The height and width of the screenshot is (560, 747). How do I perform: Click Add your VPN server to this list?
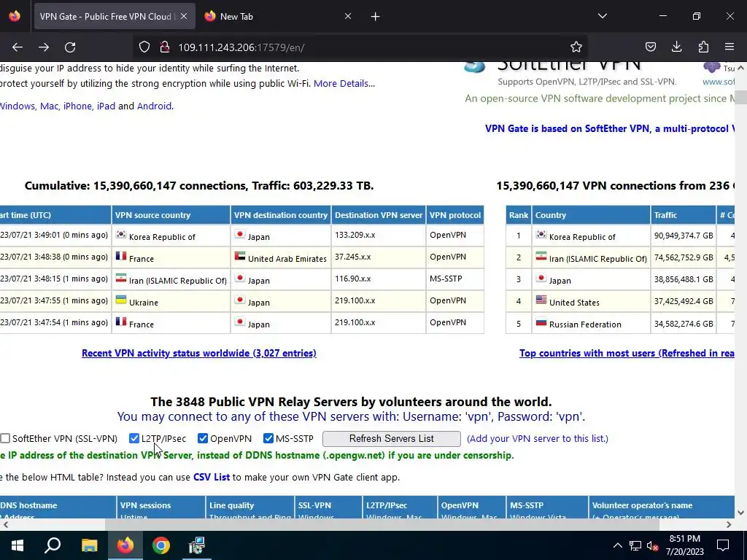tap(538, 438)
